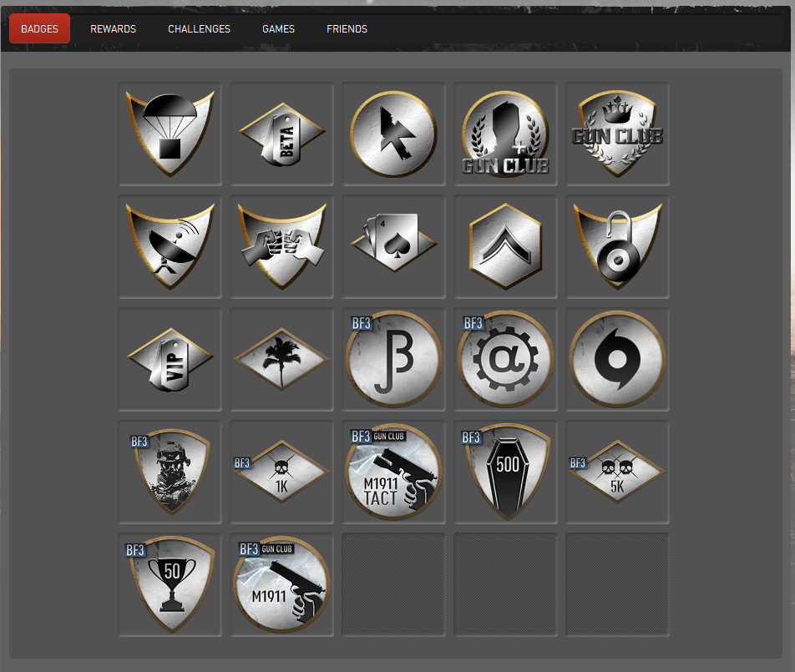
Task: Select the BF3 50 trophy badge
Action: pos(170,584)
